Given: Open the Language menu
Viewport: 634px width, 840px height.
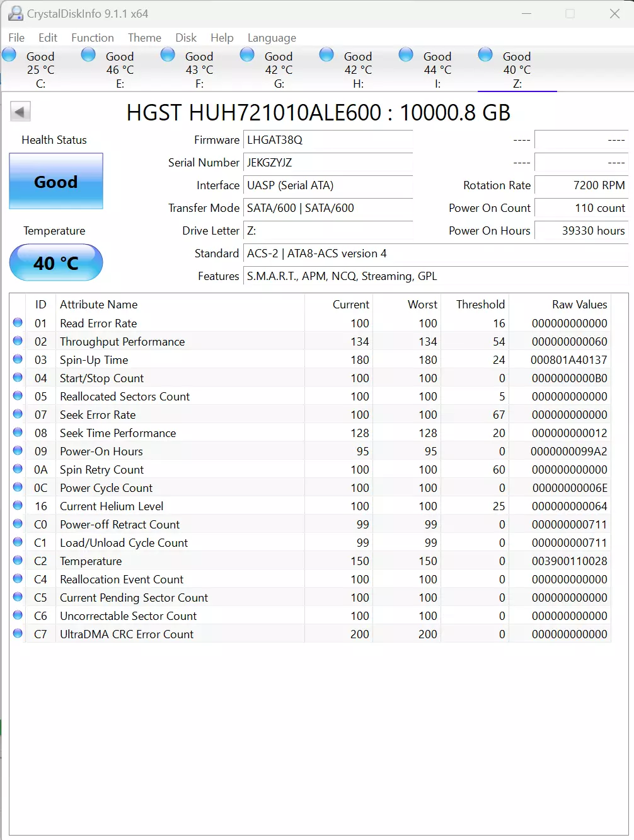Looking at the screenshot, I should [x=272, y=38].
